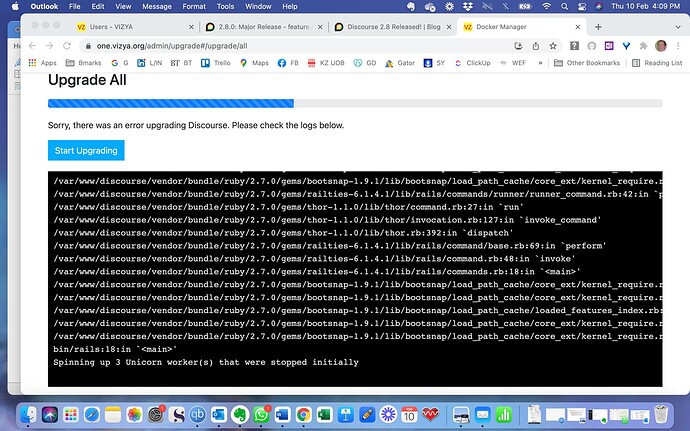Open the Format menu
Image resolution: width=690 pixels, height=431 pixels.
pyautogui.click(x=194, y=6)
